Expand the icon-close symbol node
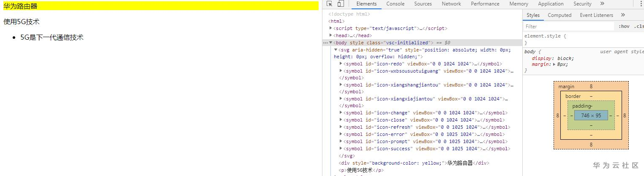 pyautogui.click(x=341, y=120)
